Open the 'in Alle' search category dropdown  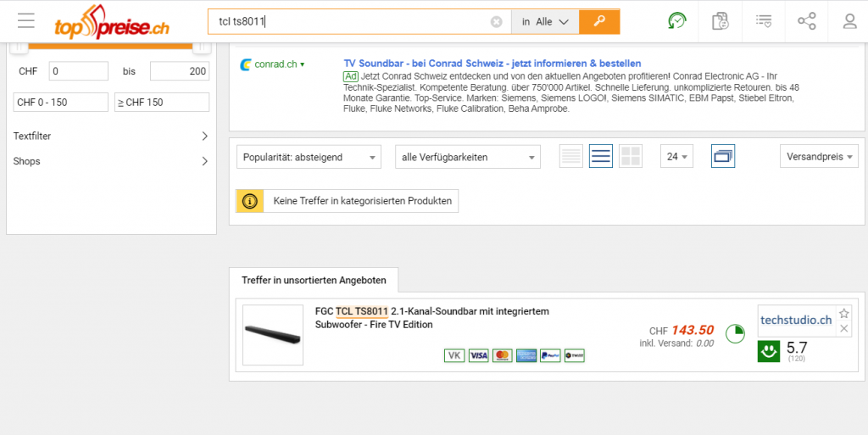click(x=545, y=22)
